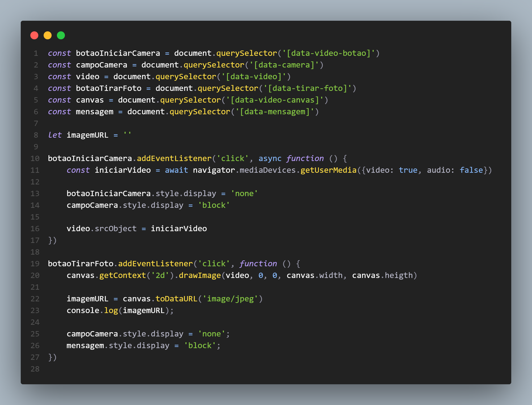Click line number 28
The width and height of the screenshot is (532, 405).
(x=35, y=369)
